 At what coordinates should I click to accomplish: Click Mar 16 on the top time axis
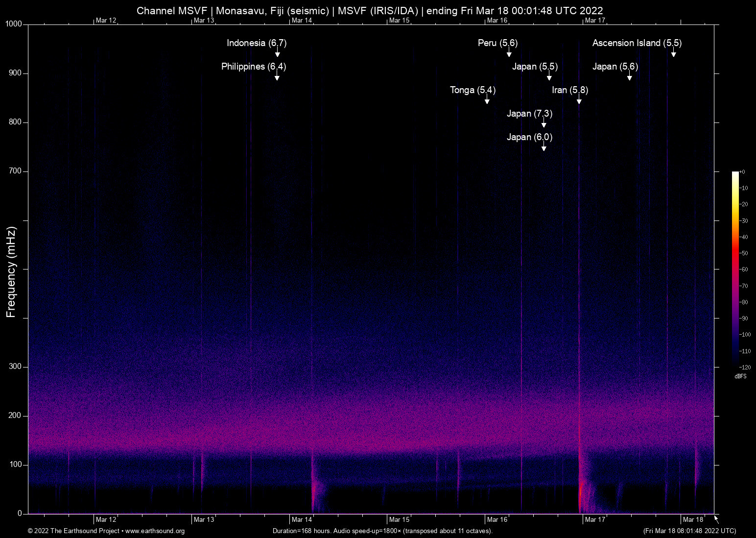(497, 20)
